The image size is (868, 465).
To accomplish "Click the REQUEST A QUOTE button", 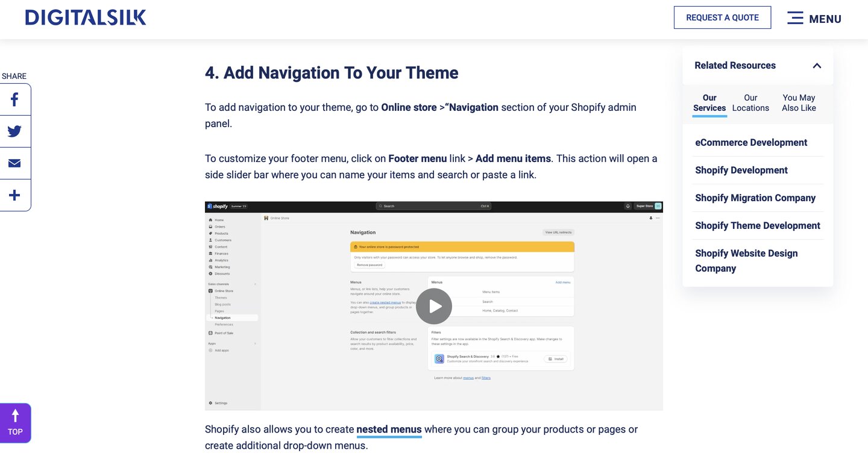I will coord(722,17).
